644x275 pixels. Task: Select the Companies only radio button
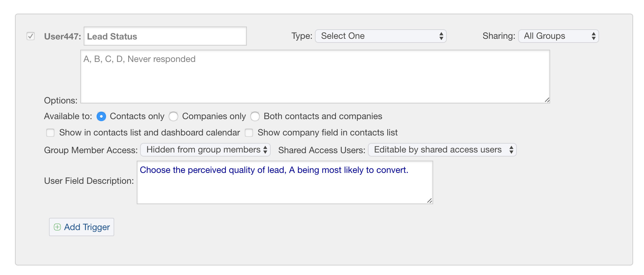pyautogui.click(x=173, y=116)
